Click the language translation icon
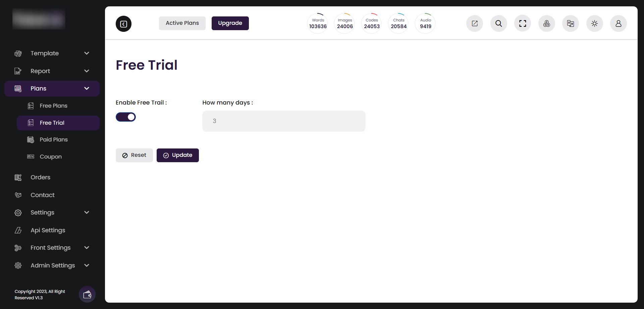 [570, 23]
